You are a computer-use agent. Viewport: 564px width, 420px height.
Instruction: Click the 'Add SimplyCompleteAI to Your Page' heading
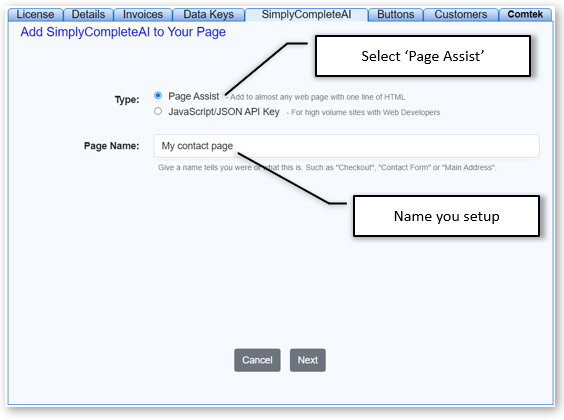click(123, 32)
